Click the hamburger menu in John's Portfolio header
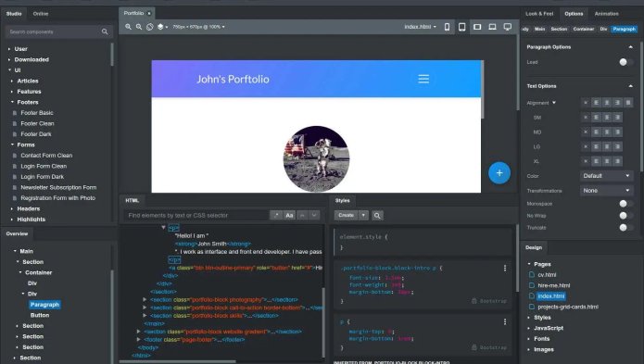This screenshot has height=364, width=644. coord(423,79)
